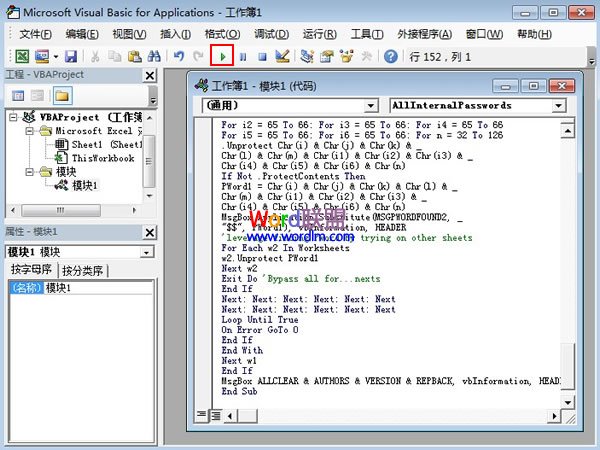Click the Copy toolbar icon

pyautogui.click(x=114, y=57)
